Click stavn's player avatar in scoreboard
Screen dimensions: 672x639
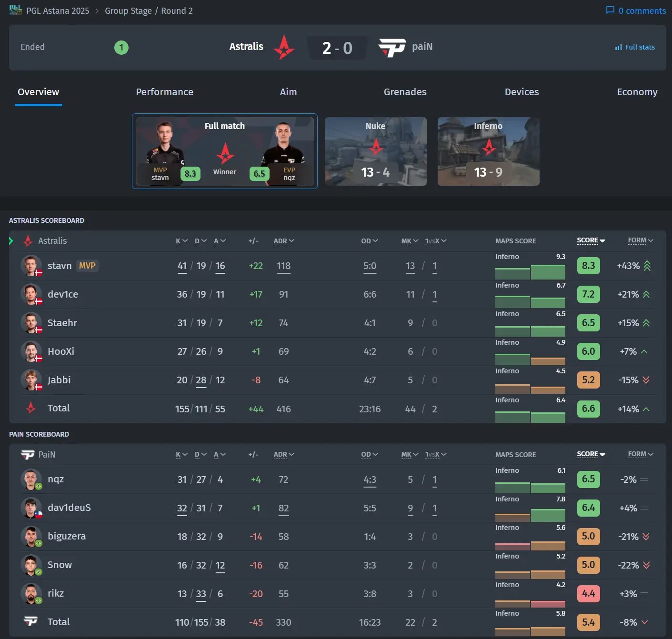[x=31, y=266]
